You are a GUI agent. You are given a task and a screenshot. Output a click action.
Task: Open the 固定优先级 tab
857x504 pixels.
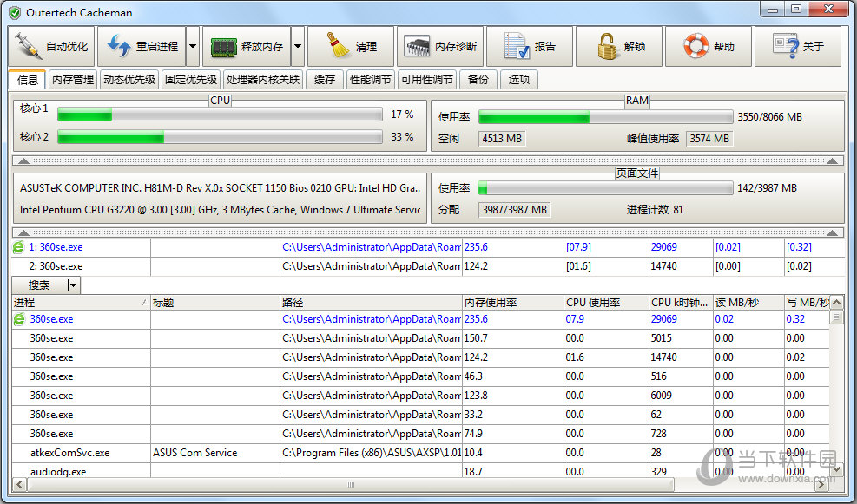pyautogui.click(x=191, y=80)
